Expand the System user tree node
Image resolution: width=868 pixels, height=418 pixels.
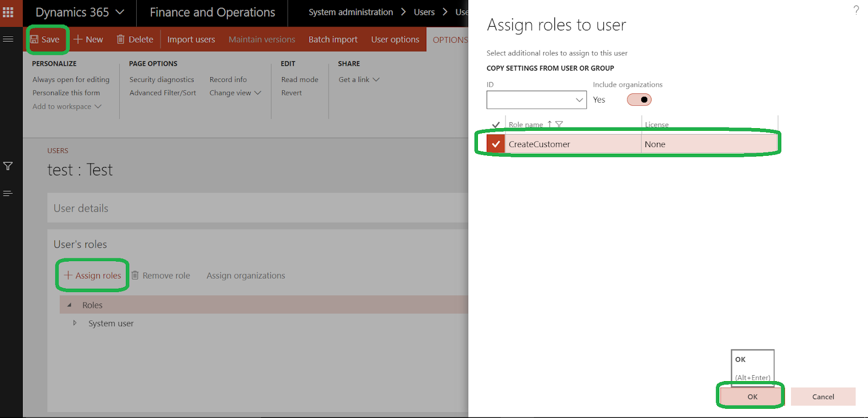tap(75, 323)
